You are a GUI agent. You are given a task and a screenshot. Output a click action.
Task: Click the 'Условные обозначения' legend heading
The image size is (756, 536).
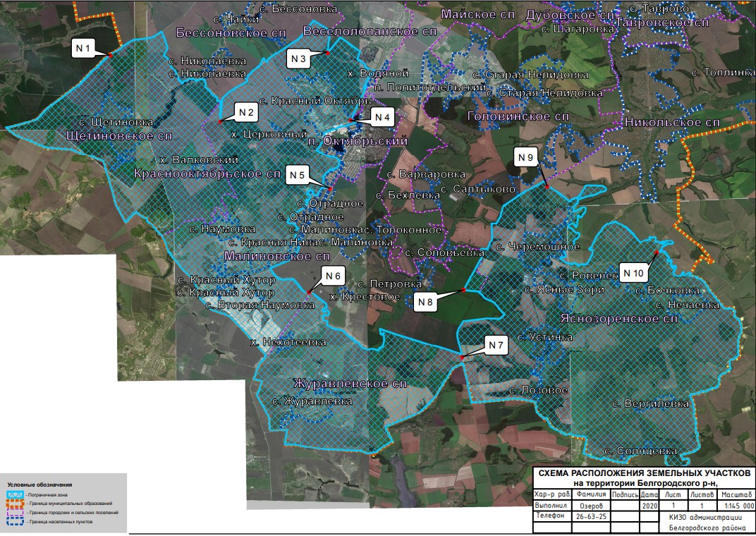[x=39, y=485]
